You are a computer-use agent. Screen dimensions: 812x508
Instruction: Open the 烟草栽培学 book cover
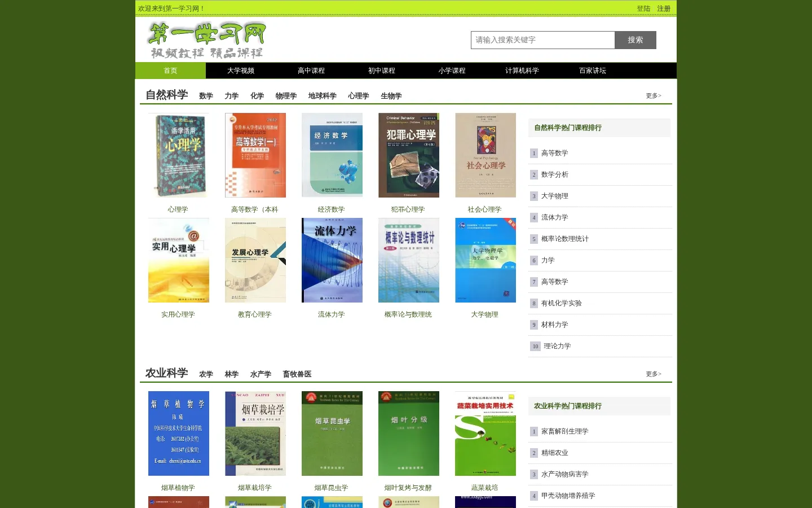(x=255, y=433)
